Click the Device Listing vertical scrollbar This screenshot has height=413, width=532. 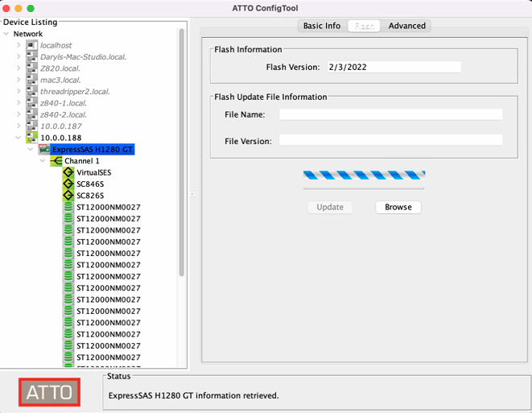[x=182, y=153]
